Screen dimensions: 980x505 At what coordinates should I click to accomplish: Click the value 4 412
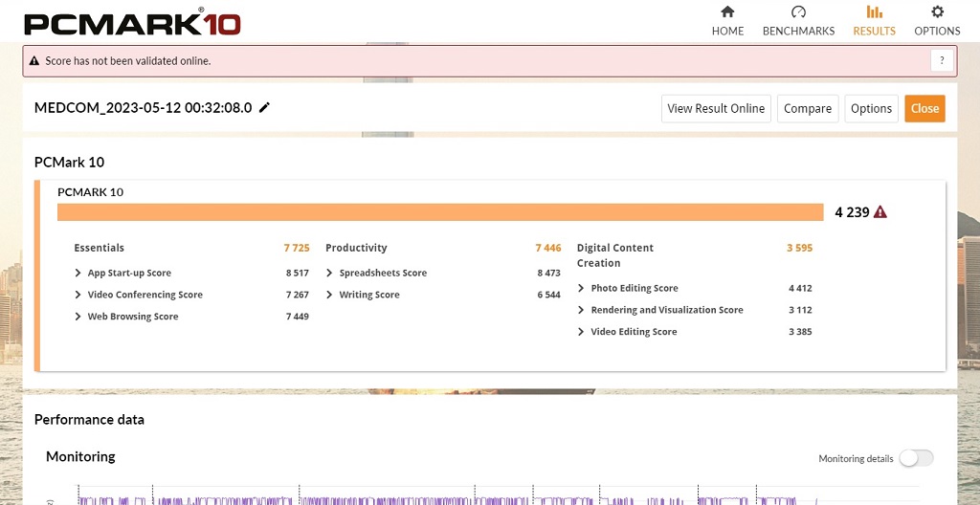click(x=800, y=288)
